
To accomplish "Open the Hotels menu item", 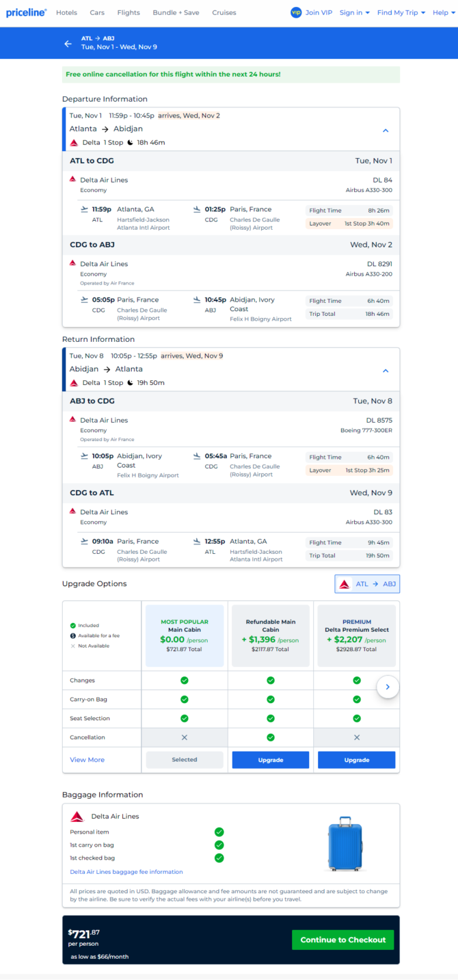I will (66, 12).
